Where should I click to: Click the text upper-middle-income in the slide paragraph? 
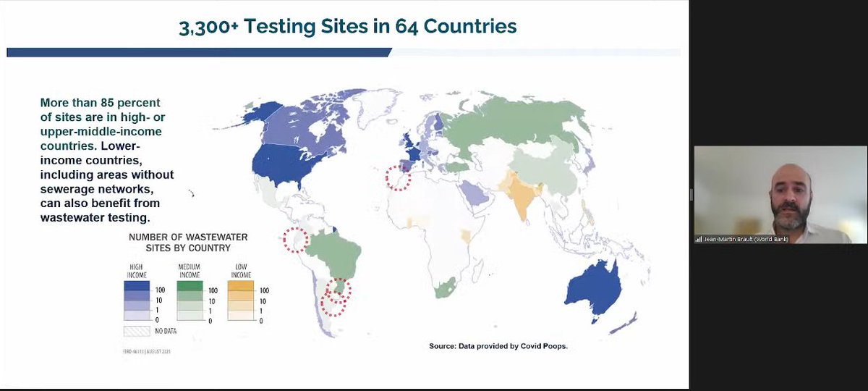coord(101,132)
